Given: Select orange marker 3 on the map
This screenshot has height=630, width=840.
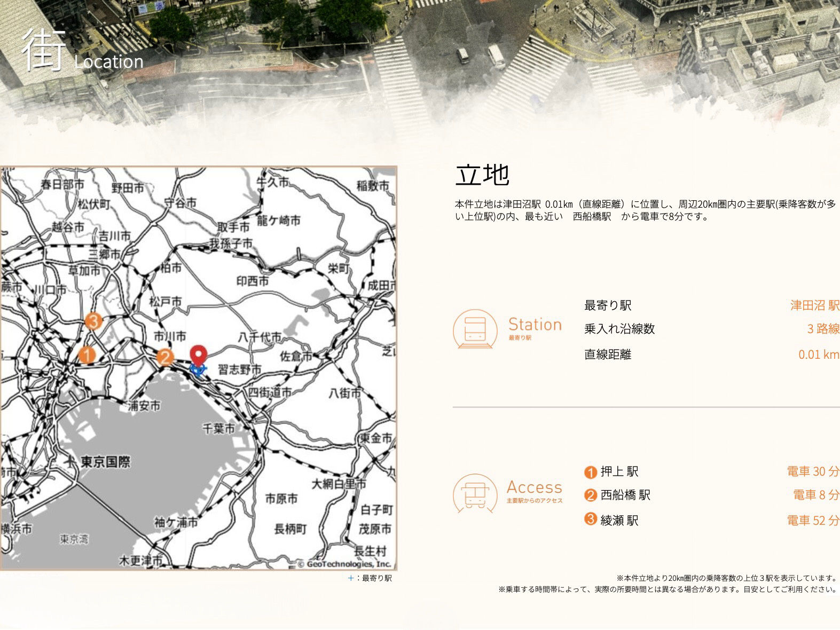Looking at the screenshot, I should tap(93, 321).
